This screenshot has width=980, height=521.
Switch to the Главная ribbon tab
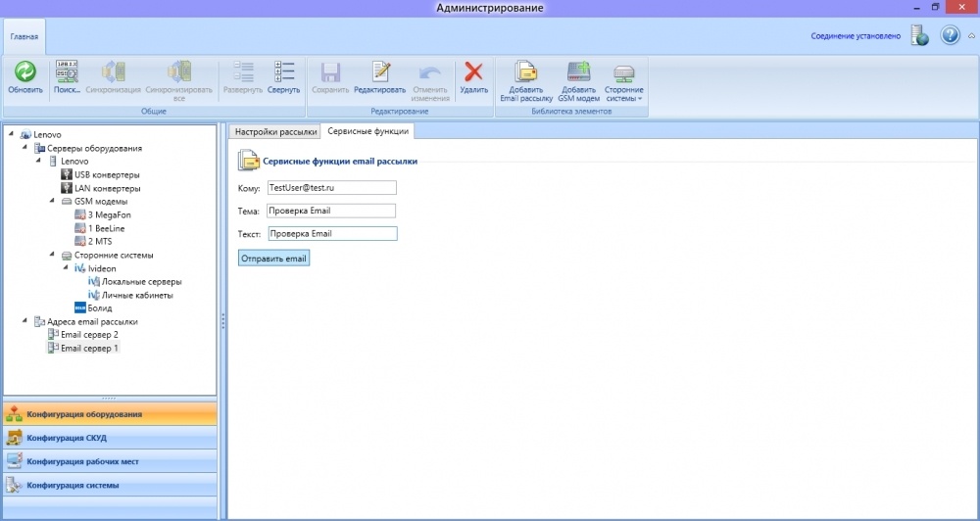coord(24,36)
